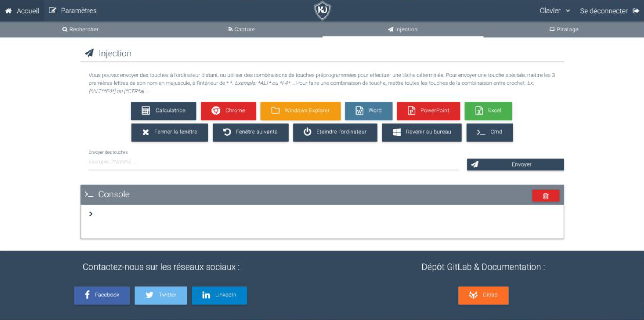
Task: Open Cmd terminal on remote computer
Action: 489,132
